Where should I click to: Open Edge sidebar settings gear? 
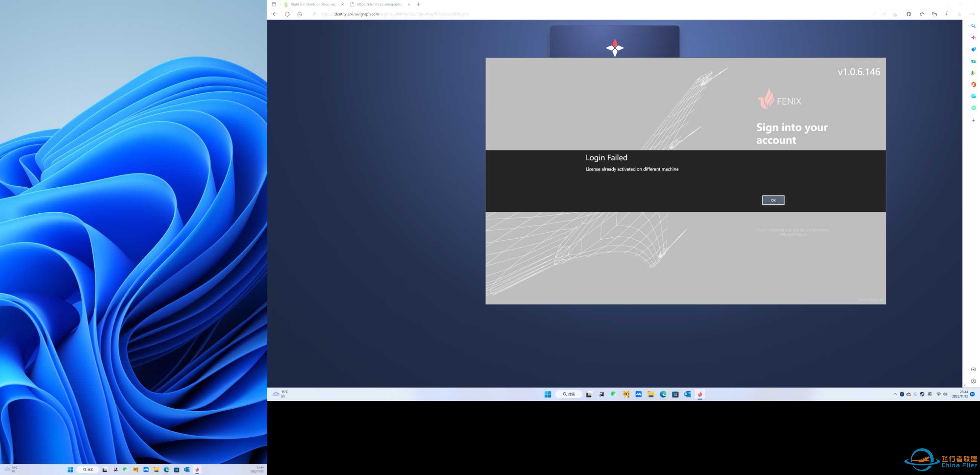[974, 381]
